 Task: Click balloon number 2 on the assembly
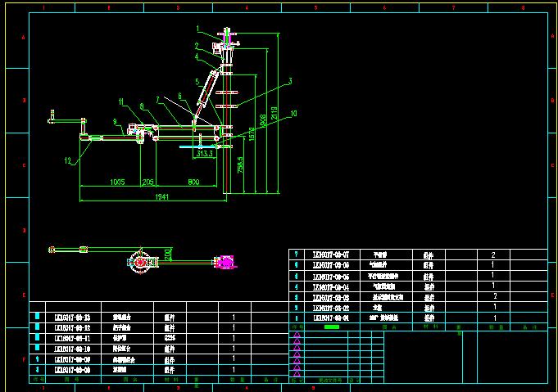[x=197, y=46]
